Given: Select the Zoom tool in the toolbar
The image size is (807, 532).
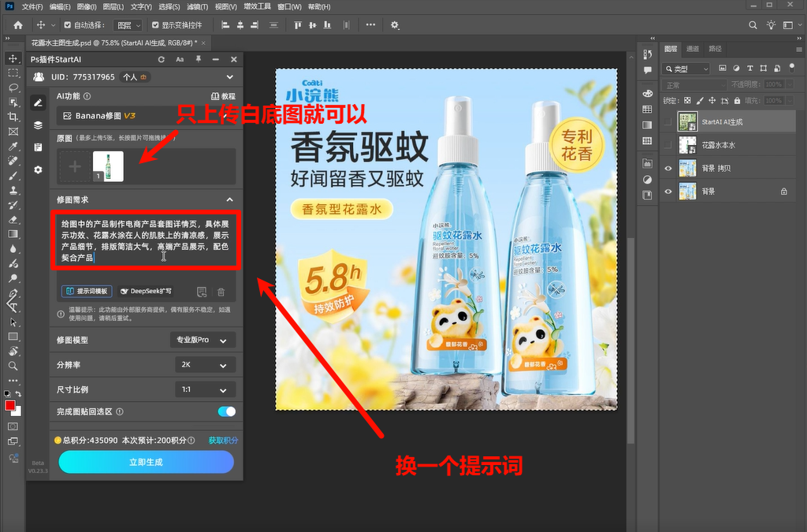Looking at the screenshot, I should point(12,366).
